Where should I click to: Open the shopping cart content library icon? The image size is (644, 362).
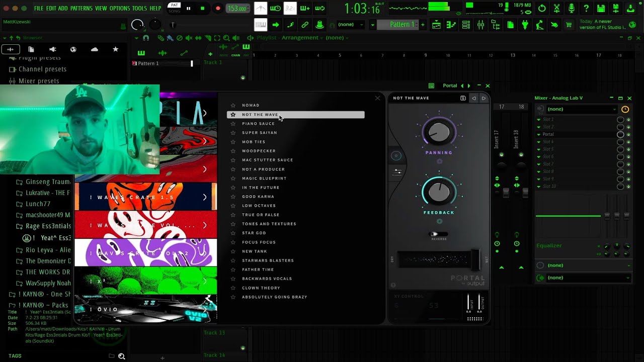coord(569,25)
